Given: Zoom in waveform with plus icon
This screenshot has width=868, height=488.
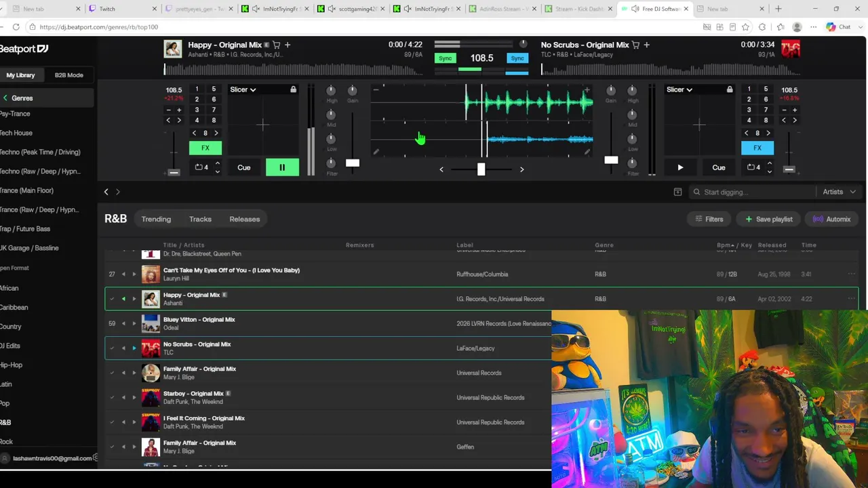Looking at the screenshot, I should pos(587,89).
